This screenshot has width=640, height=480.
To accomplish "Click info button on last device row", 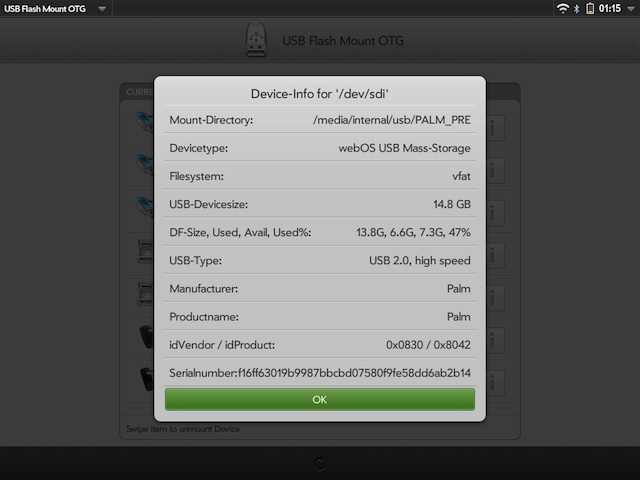I will 495,383.
